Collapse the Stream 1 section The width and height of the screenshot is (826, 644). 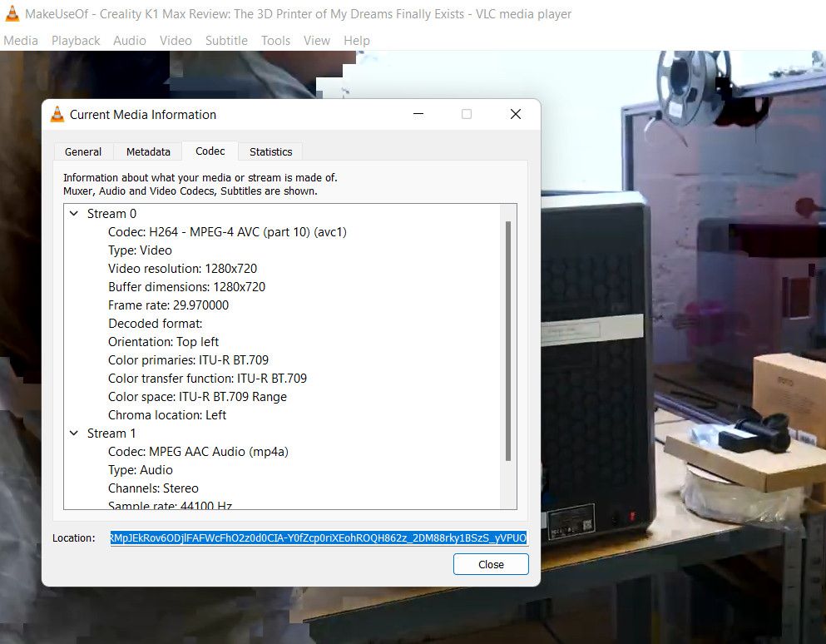click(74, 433)
